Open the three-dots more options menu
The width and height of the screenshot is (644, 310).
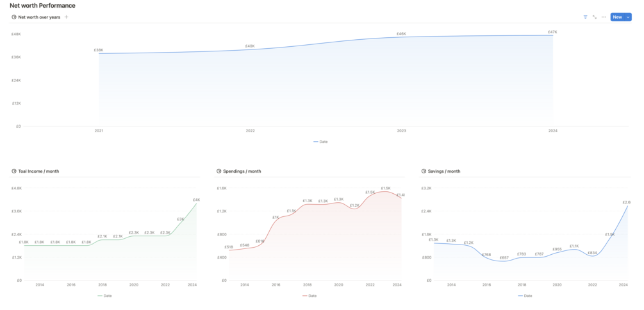click(x=604, y=17)
